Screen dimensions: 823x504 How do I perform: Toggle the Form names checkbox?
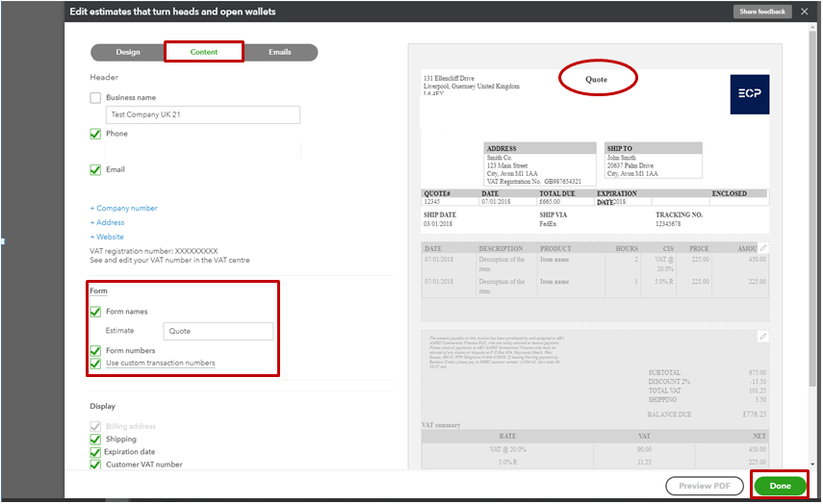coord(95,312)
